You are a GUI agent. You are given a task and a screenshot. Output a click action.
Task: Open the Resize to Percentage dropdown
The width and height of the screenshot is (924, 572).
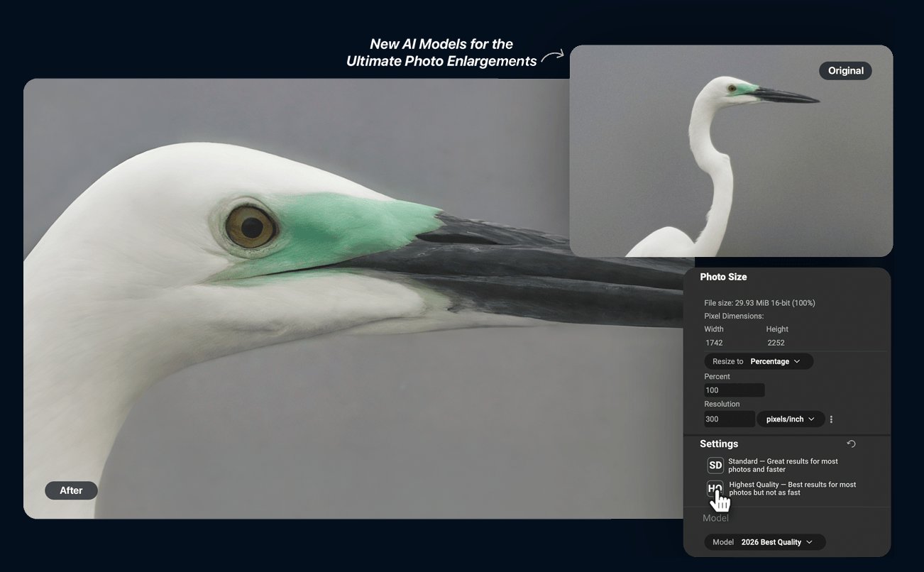(759, 361)
